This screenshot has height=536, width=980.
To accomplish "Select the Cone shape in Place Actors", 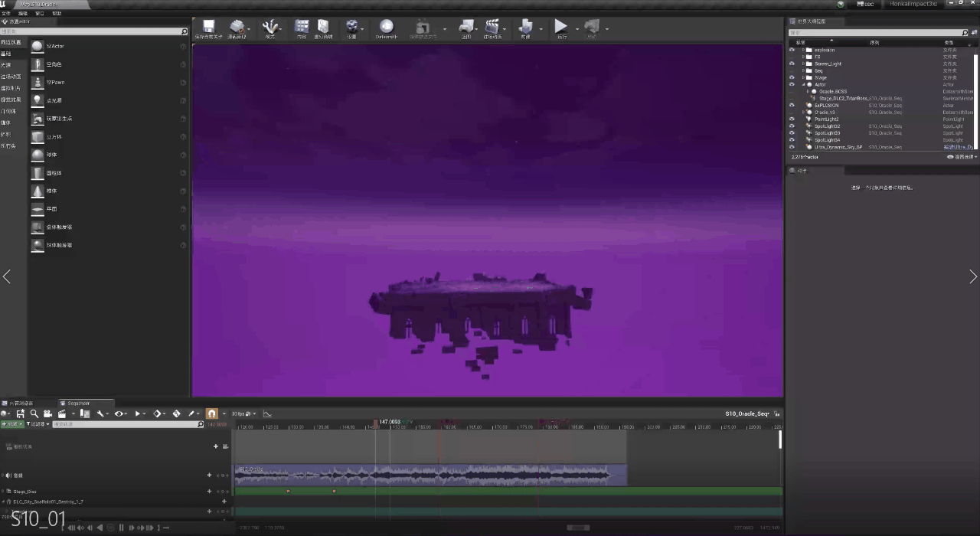I will coord(37,191).
